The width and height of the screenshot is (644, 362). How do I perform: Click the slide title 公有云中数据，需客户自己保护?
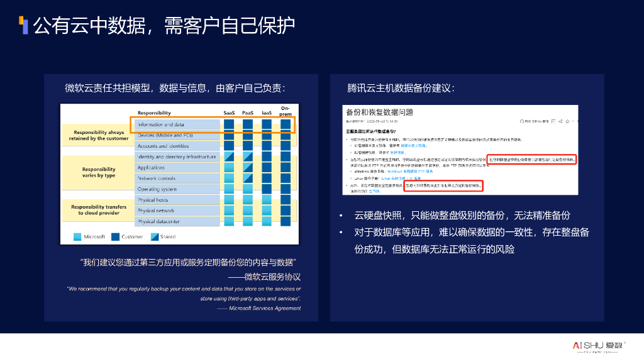coord(164,25)
